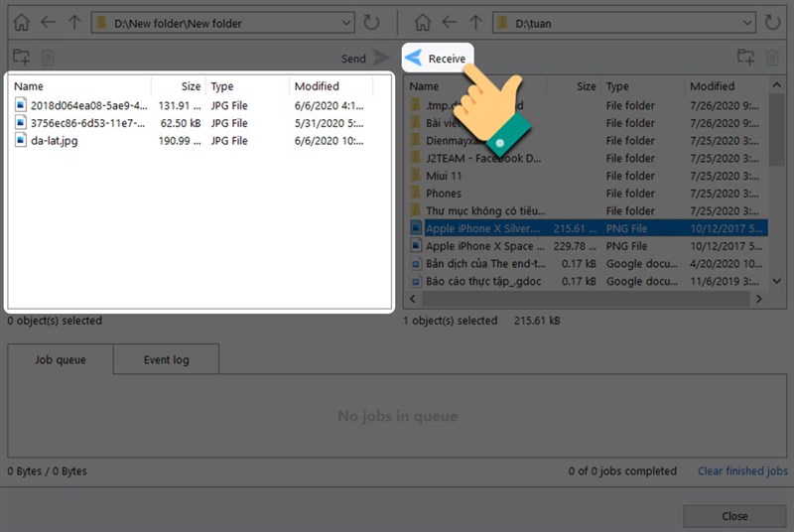Delete selected item in left pane
Image resolution: width=794 pixels, height=532 pixels.
48,58
